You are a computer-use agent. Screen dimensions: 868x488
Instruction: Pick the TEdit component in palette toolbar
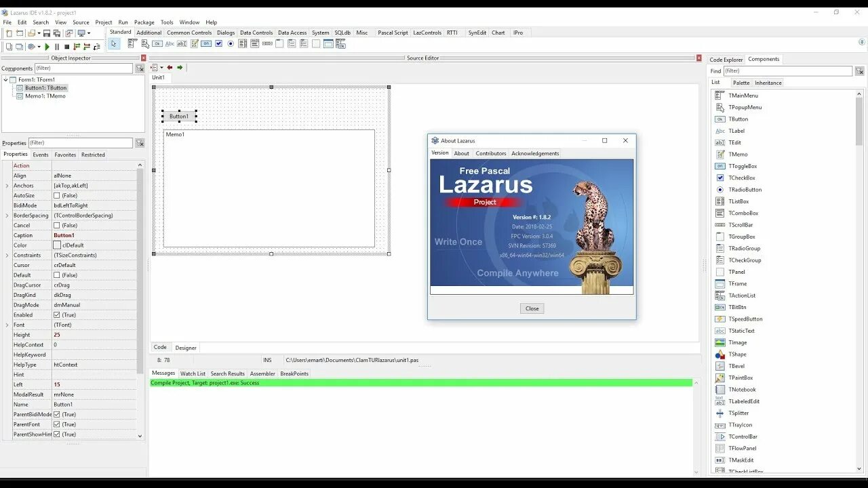182,43
